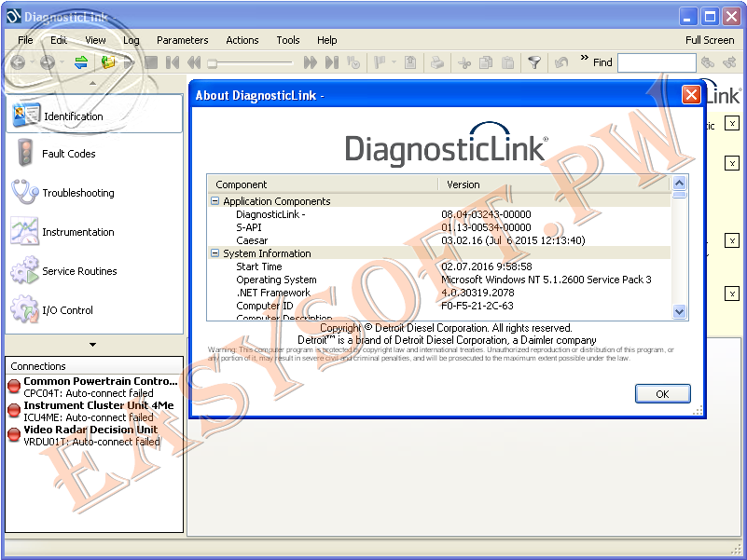The width and height of the screenshot is (747, 560).
Task: Select the Video Radar Decision Unit connection
Action: [x=93, y=435]
